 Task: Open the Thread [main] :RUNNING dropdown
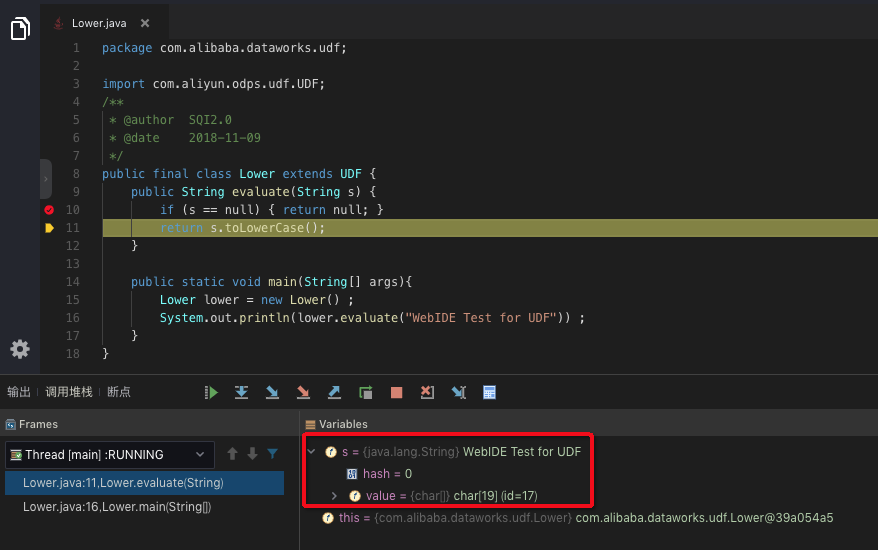point(110,455)
